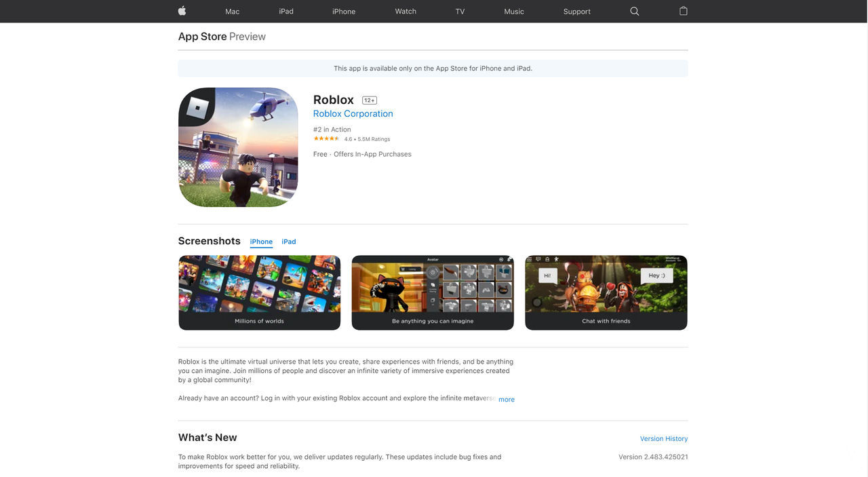Open the search magnifier icon

[x=635, y=11]
